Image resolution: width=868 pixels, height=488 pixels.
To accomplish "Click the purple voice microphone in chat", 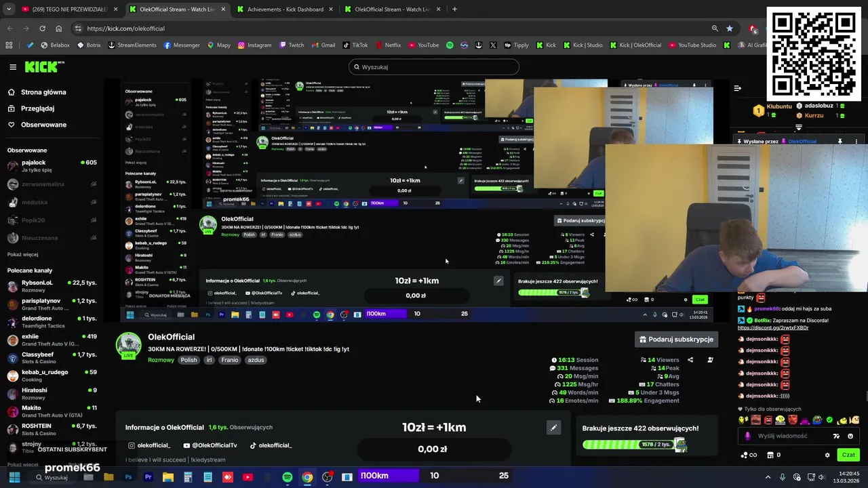I will [x=747, y=436].
